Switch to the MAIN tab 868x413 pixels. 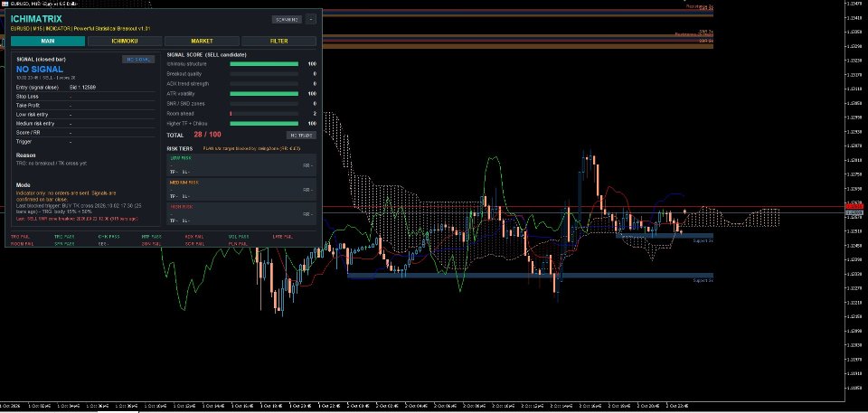click(x=48, y=41)
